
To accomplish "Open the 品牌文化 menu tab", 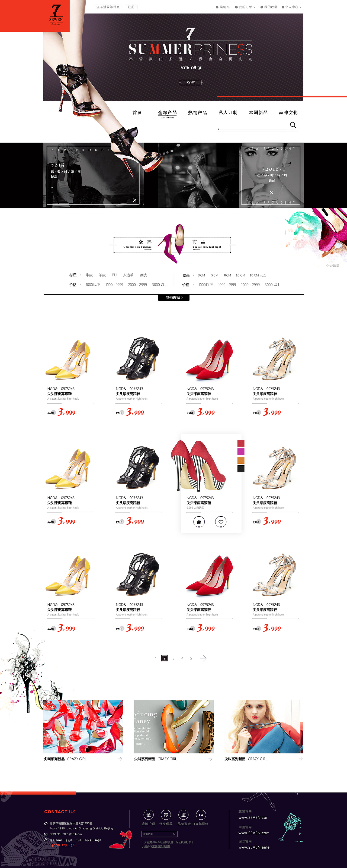I will click(288, 113).
